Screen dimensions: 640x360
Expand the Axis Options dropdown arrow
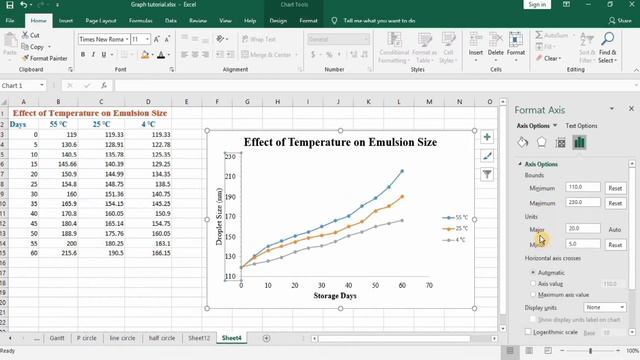555,126
